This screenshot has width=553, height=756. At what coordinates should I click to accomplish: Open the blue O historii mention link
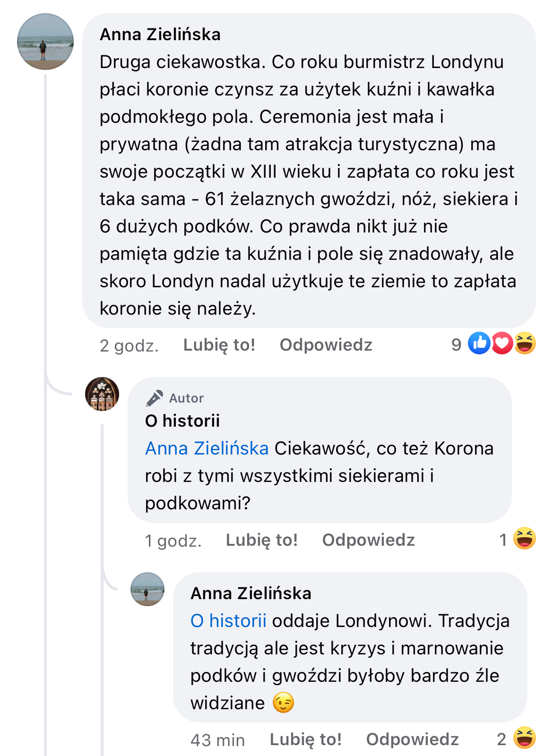click(228, 621)
